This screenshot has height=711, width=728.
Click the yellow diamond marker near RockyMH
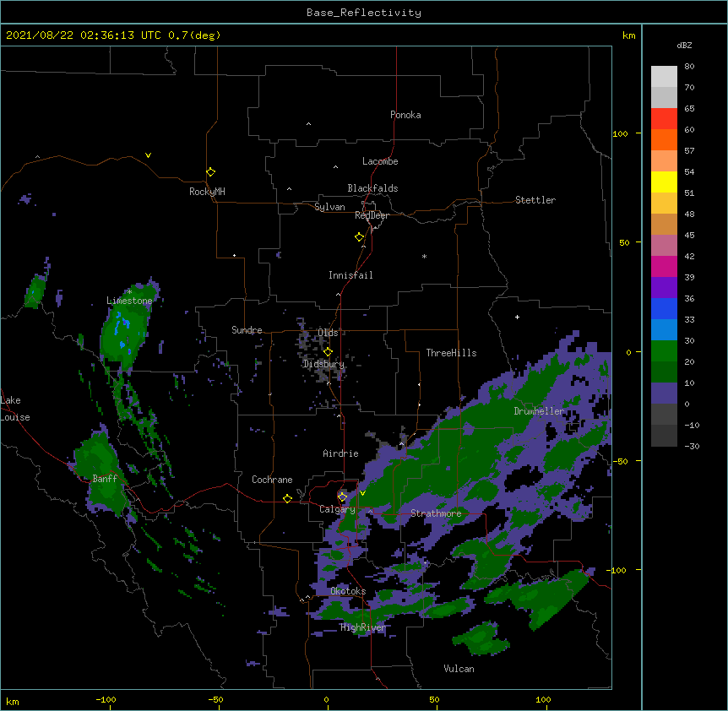tap(210, 171)
